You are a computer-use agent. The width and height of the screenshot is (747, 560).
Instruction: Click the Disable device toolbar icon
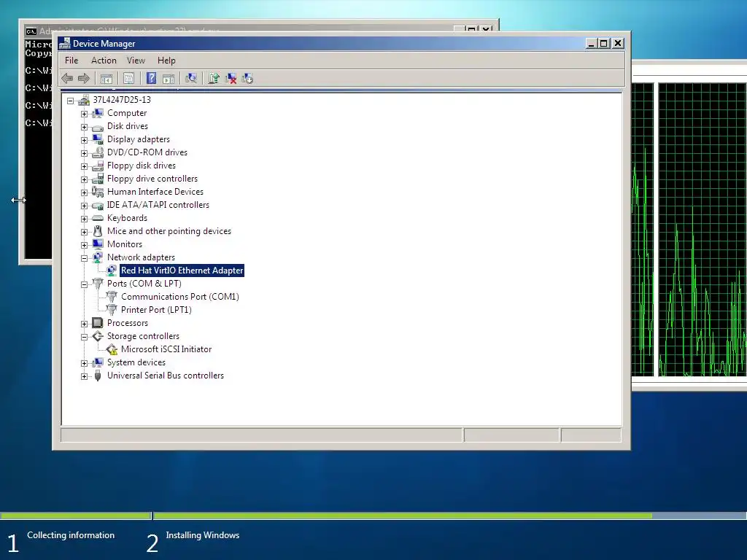click(247, 79)
